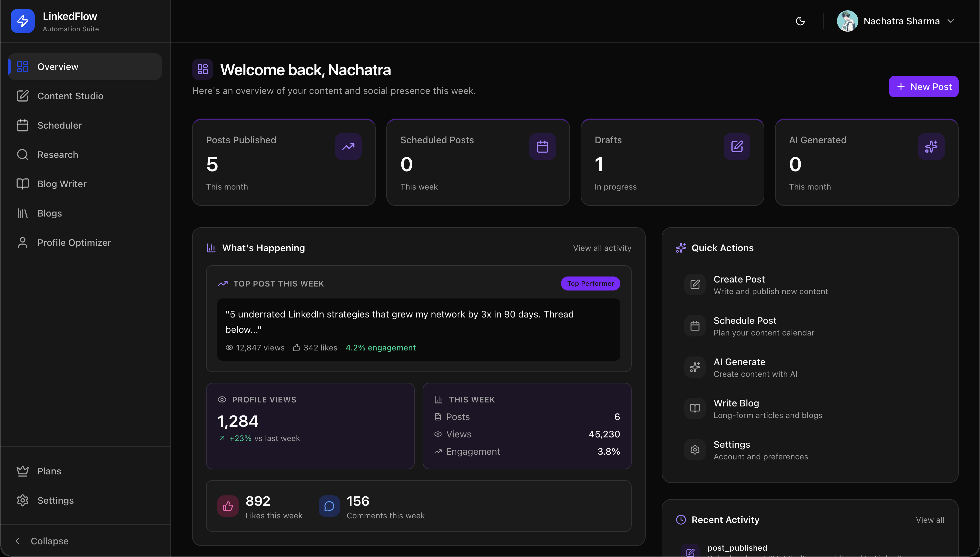The image size is (980, 557).
Task: Open the Drafts card
Action: [x=672, y=162]
